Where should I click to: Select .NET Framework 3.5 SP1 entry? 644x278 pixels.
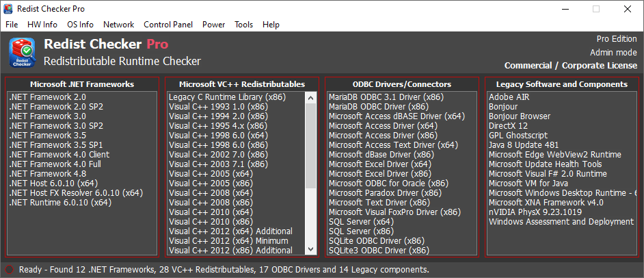click(56, 144)
